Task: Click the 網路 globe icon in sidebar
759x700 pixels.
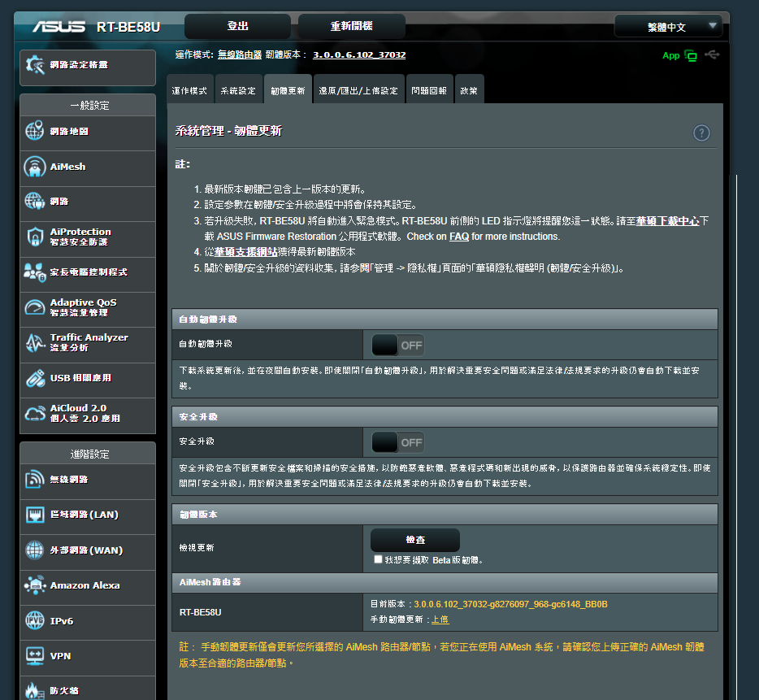Action: [x=34, y=201]
